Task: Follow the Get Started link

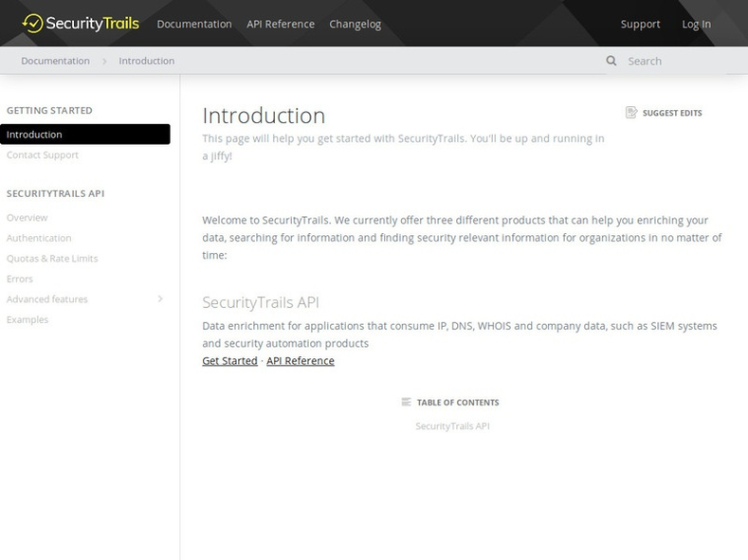Action: coord(230,361)
